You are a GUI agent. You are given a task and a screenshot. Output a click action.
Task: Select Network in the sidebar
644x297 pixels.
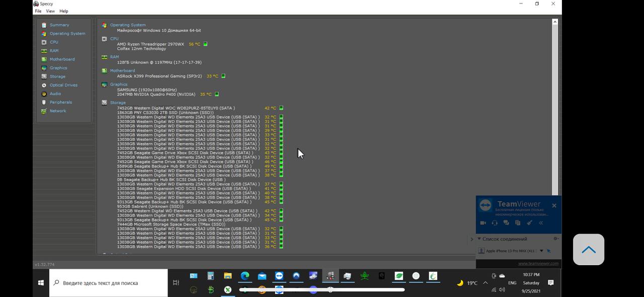(x=58, y=111)
